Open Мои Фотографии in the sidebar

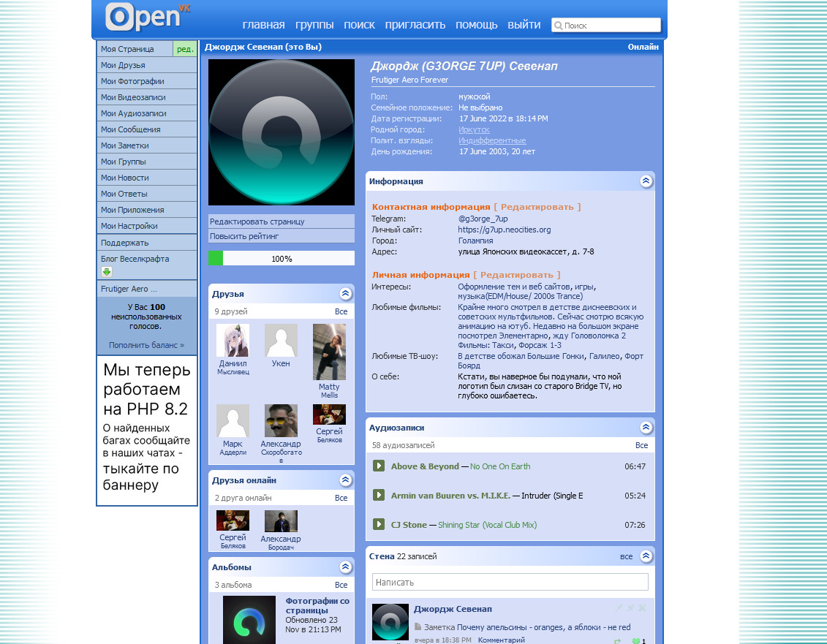coord(147,81)
